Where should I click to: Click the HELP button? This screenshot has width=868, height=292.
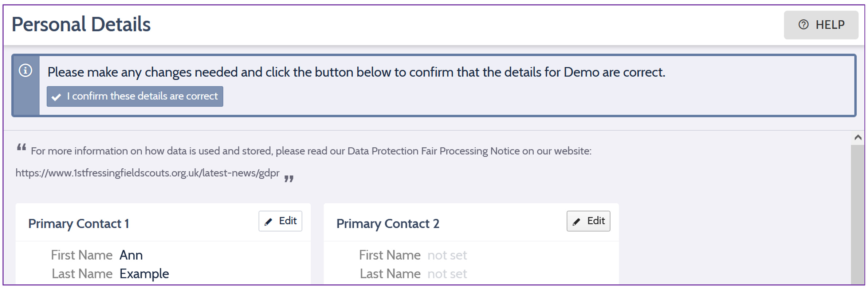tap(821, 25)
